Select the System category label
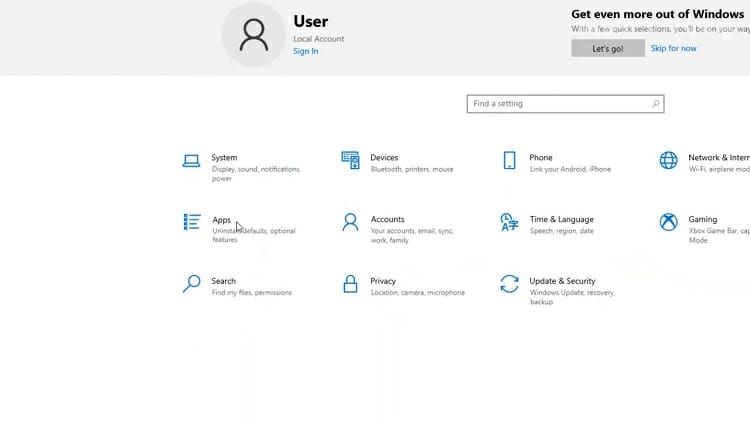This screenshot has height=421, width=750. point(224,157)
